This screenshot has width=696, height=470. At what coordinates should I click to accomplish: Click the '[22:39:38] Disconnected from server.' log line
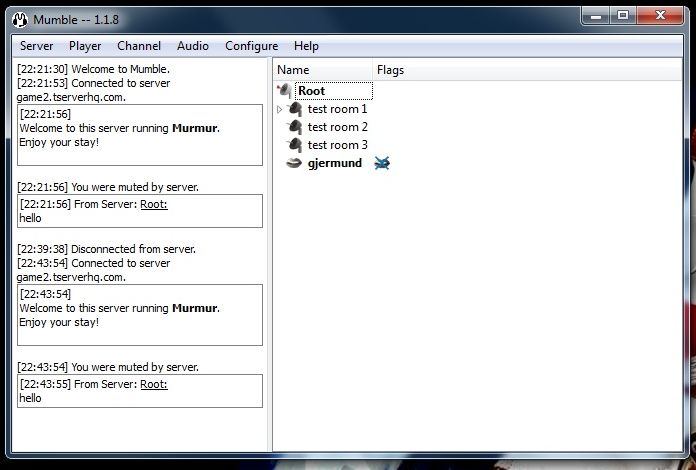click(x=107, y=249)
